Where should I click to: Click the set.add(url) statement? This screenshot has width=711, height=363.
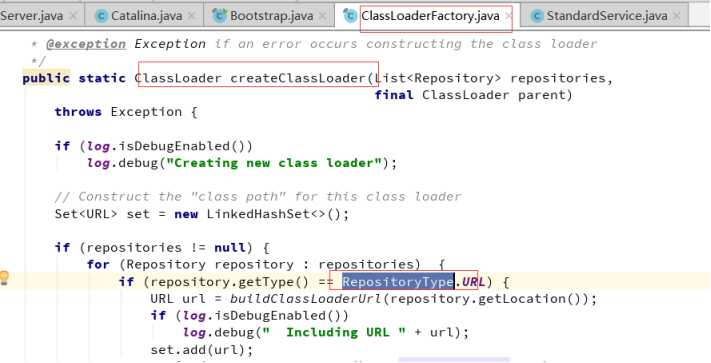click(202, 349)
